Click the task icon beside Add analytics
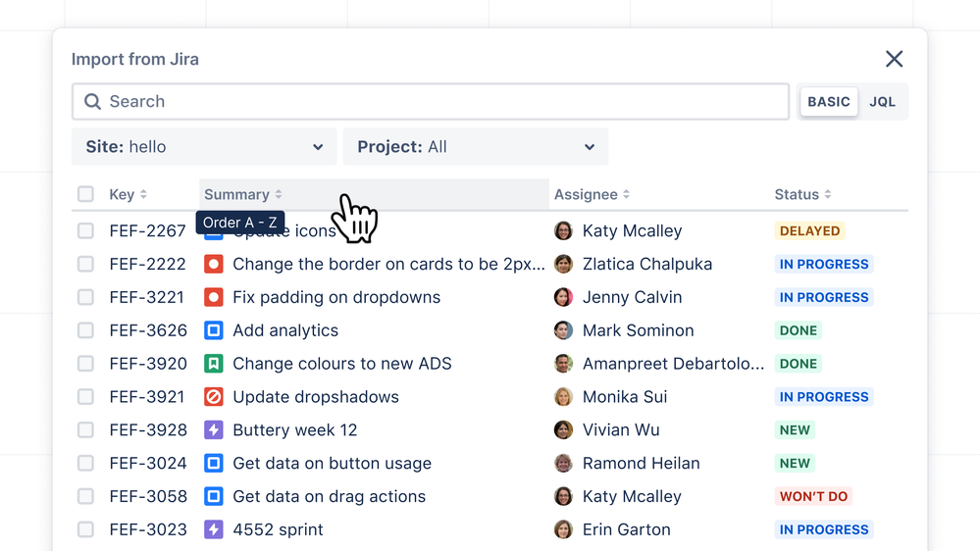The image size is (980, 551). pyautogui.click(x=214, y=330)
